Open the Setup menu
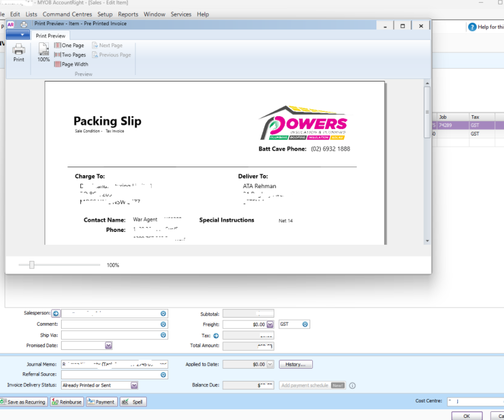504x420 pixels. tap(105, 14)
